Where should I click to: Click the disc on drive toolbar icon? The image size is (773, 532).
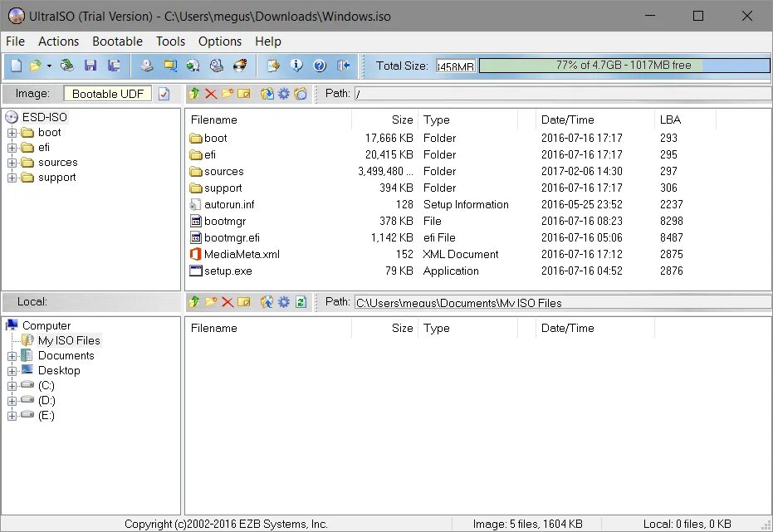[217, 66]
